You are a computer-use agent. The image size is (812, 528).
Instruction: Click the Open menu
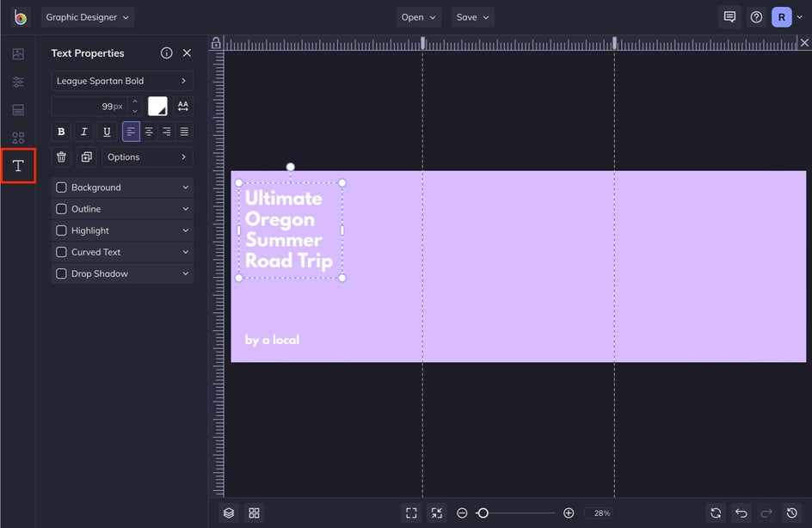pyautogui.click(x=418, y=17)
